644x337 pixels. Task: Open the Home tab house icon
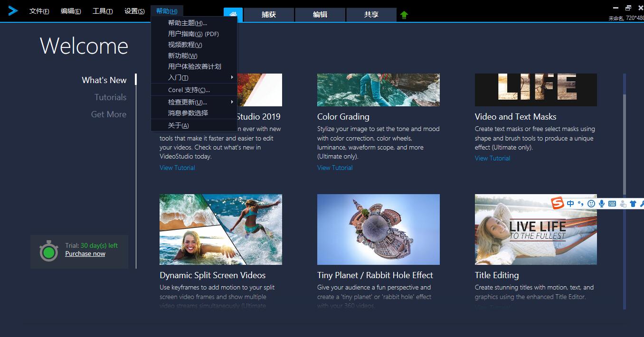(233, 15)
